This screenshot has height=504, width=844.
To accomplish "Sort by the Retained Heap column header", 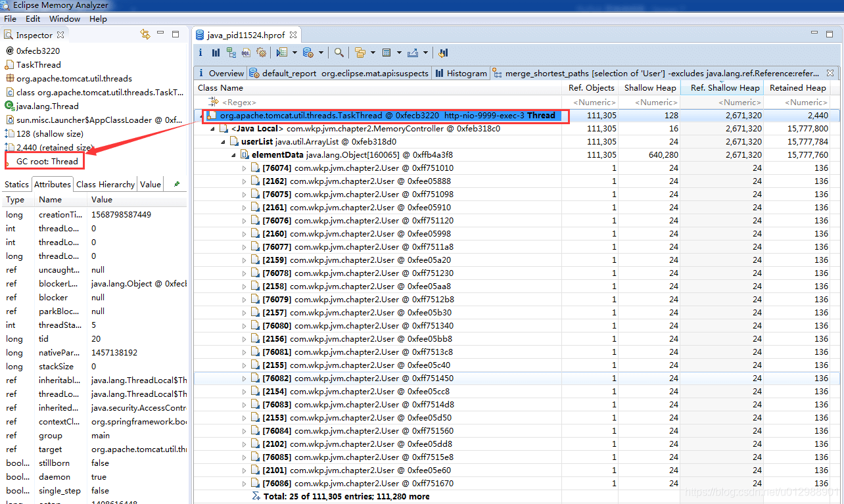I will (x=797, y=88).
